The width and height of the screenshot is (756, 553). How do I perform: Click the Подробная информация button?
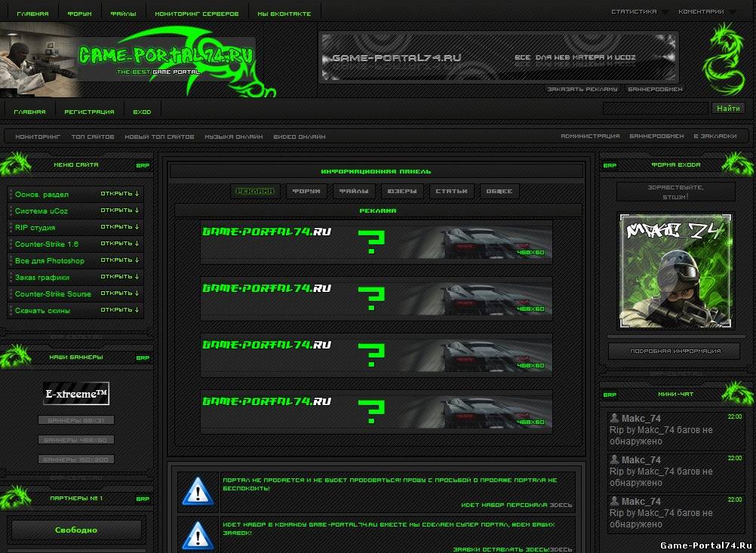[675, 351]
